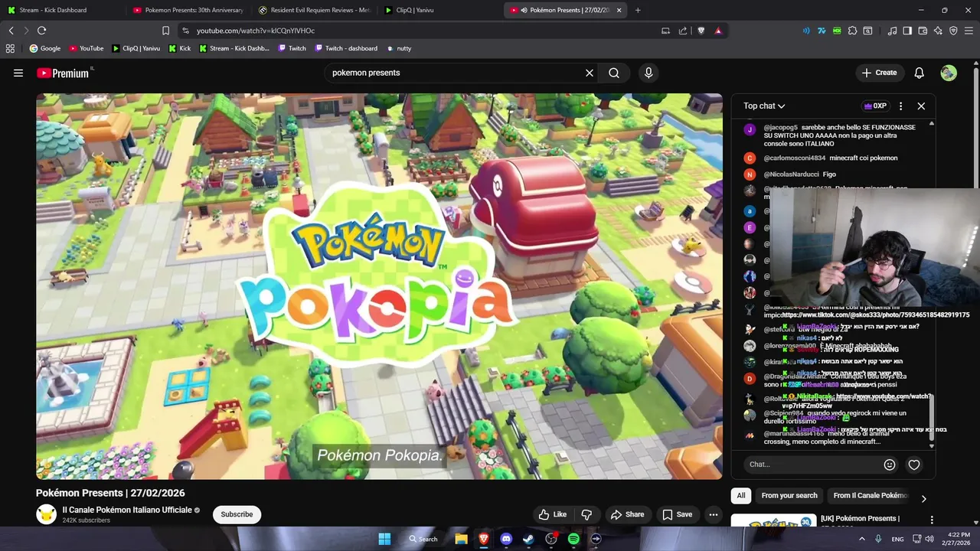Open the media control music note
980x551 pixels.
pyautogui.click(x=892, y=31)
